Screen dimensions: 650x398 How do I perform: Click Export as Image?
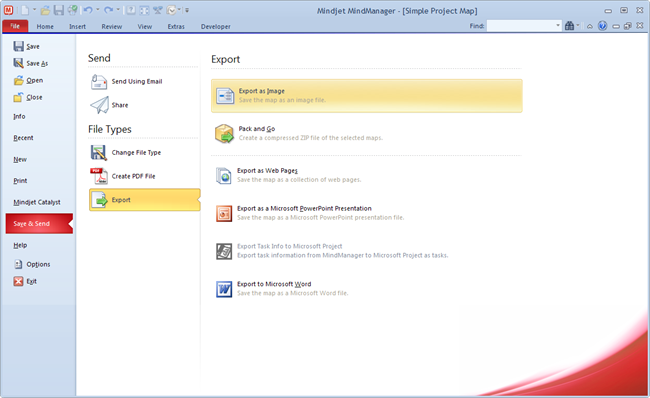click(366, 96)
